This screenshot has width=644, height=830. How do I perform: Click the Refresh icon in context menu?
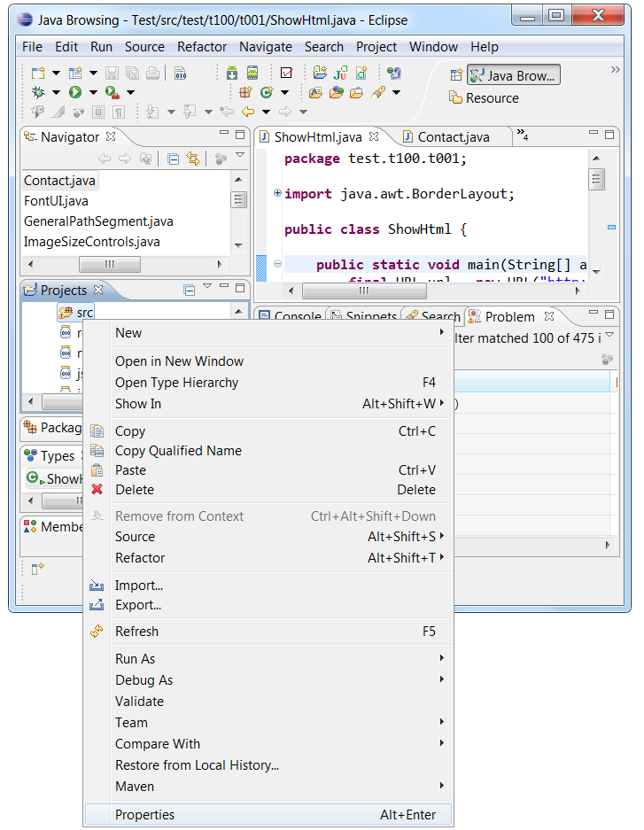97,631
